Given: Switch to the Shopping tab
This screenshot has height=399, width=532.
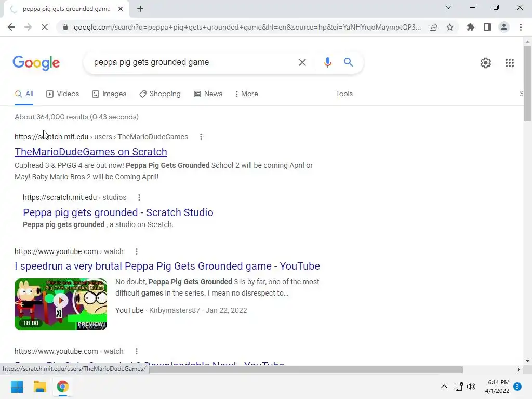Looking at the screenshot, I should 160,94.
